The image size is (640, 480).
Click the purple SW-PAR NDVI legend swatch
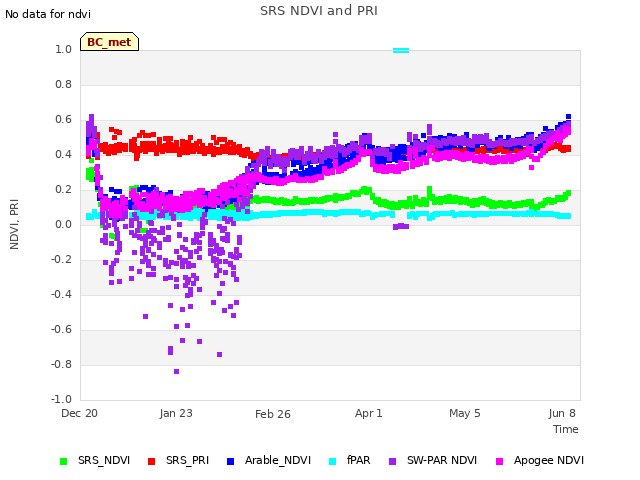392,461
